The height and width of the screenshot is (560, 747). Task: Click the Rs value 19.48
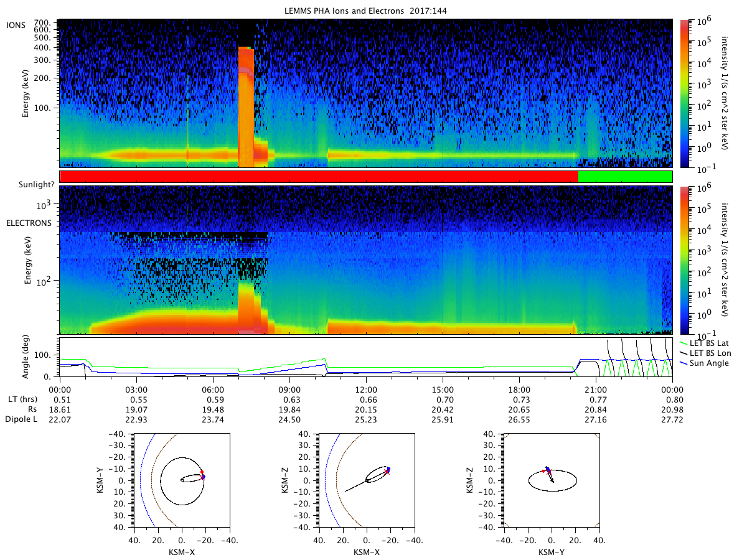point(213,409)
